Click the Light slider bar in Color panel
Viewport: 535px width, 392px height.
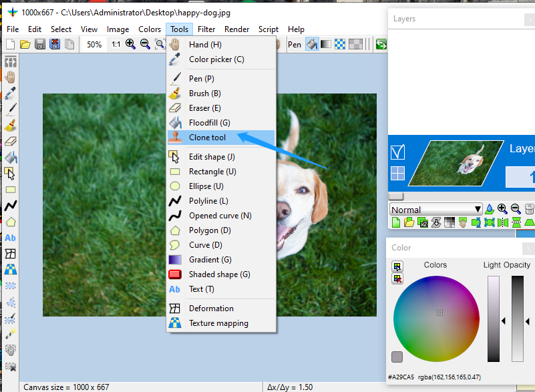(494, 319)
